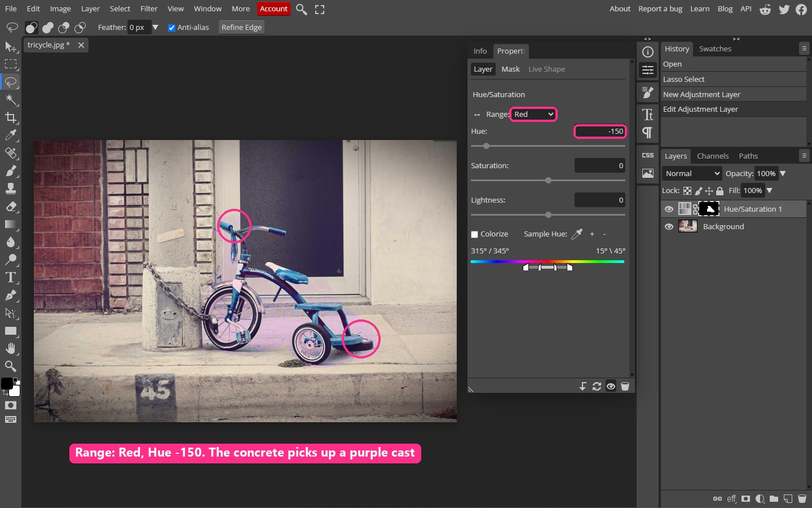812x508 pixels.
Task: Select the Rectangle Select tool
Action: point(11,64)
